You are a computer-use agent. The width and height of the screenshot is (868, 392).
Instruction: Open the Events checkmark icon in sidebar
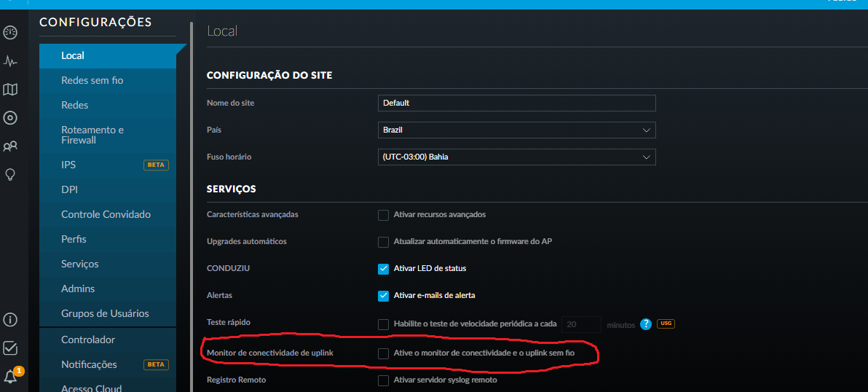click(x=10, y=348)
